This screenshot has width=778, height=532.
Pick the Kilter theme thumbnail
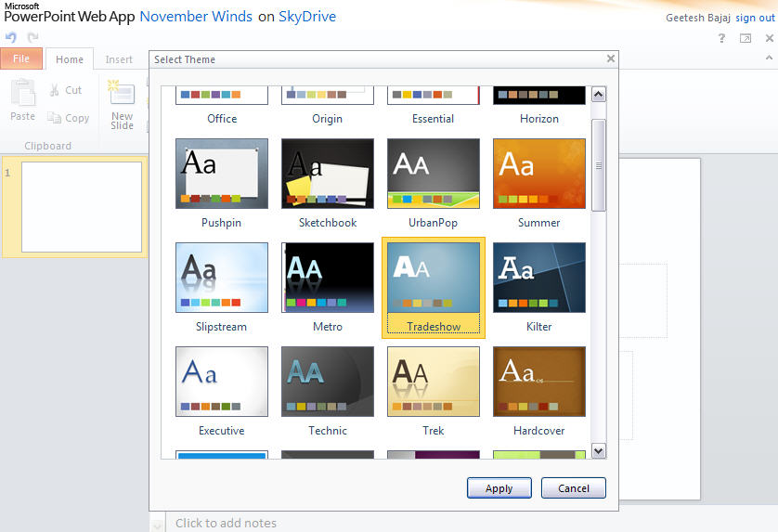(539, 278)
